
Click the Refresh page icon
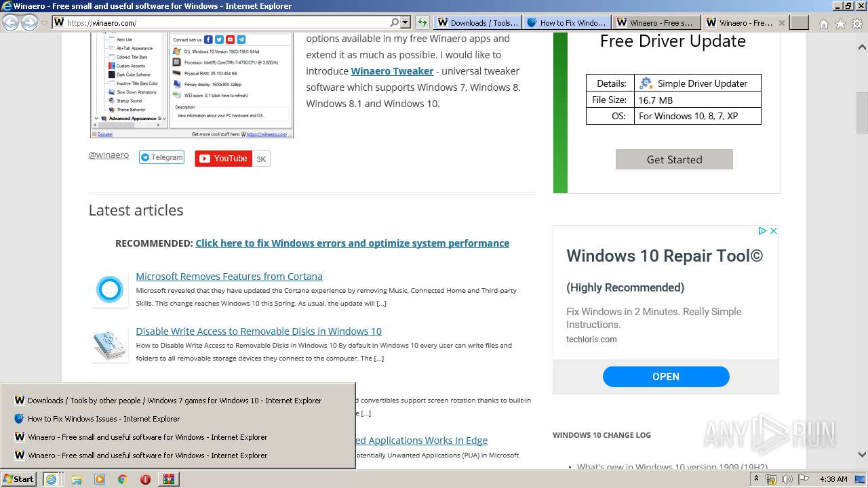pos(422,22)
